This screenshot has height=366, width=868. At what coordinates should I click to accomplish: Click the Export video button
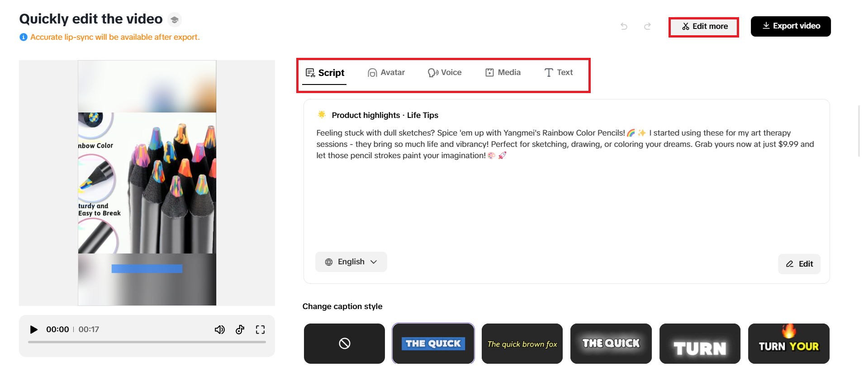(x=791, y=26)
